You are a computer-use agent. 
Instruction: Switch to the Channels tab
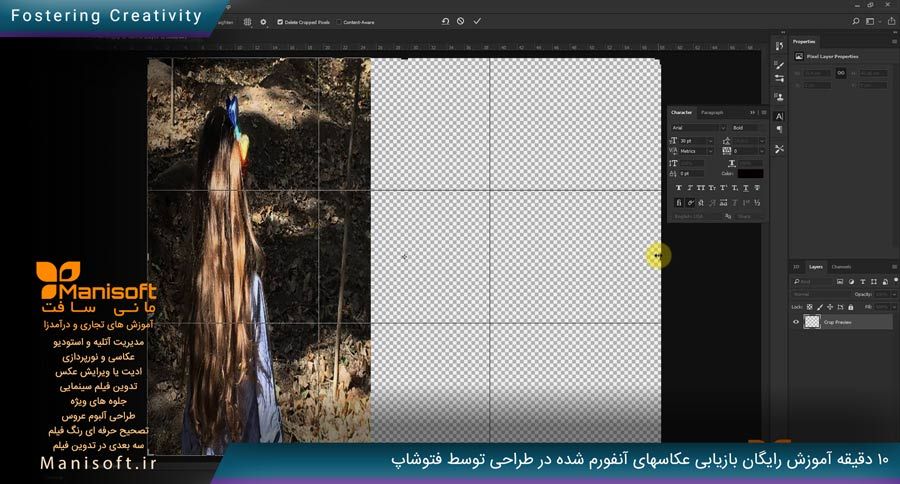[841, 267]
